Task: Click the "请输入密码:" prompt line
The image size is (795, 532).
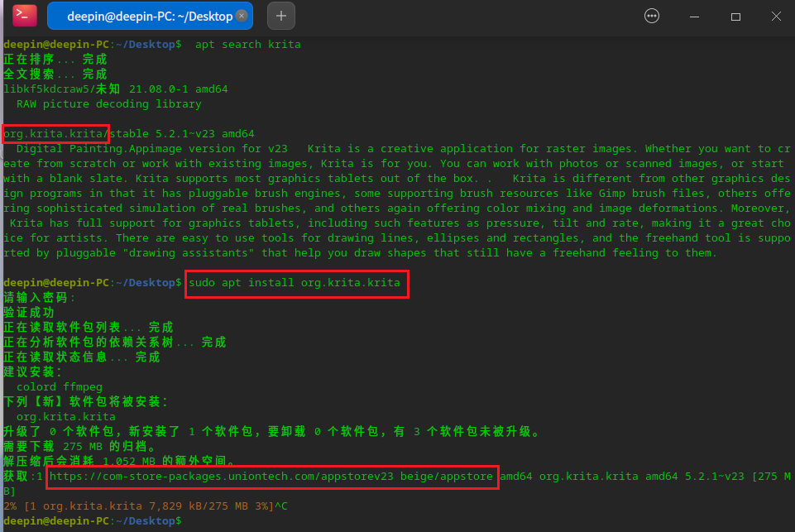Action: 39,298
